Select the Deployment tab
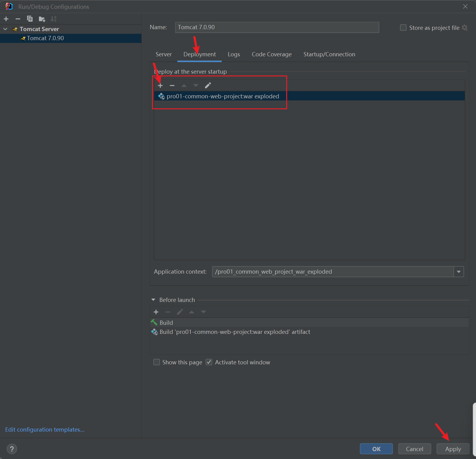 tap(200, 54)
